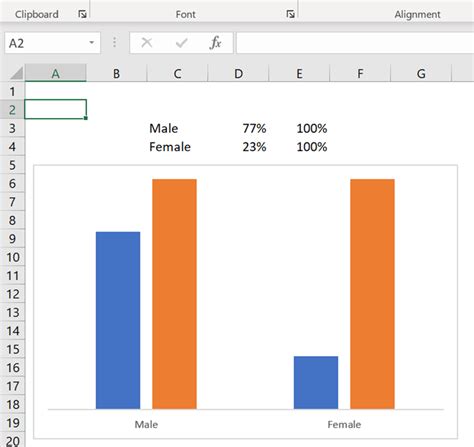
Task: Select column B header
Action: [x=116, y=73]
